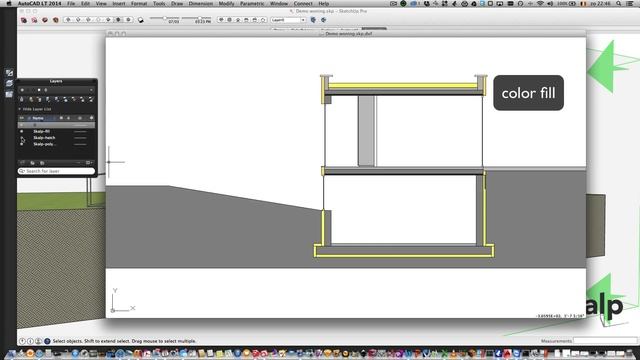Image resolution: width=640 pixels, height=360 pixels.
Task: Click the new layer icon at Layers panel bottom
Action: [22, 163]
